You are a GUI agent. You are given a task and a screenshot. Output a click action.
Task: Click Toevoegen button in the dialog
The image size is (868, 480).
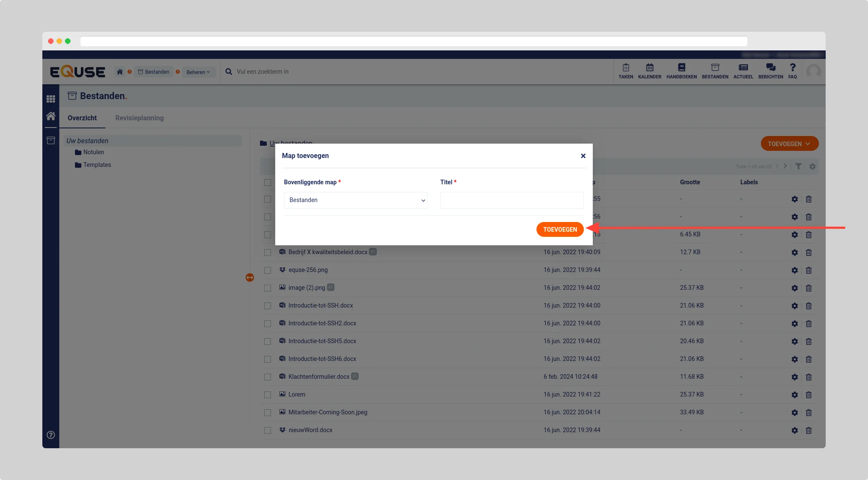(x=560, y=230)
